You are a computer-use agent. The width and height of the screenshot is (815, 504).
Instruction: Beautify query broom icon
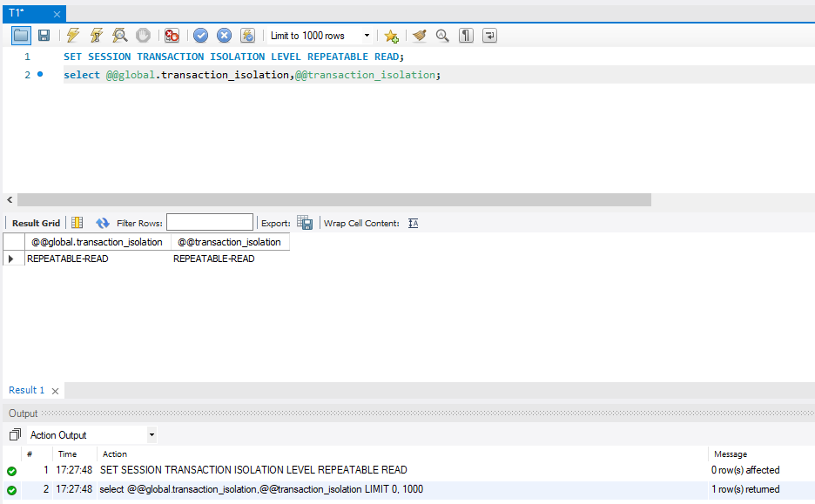click(420, 36)
